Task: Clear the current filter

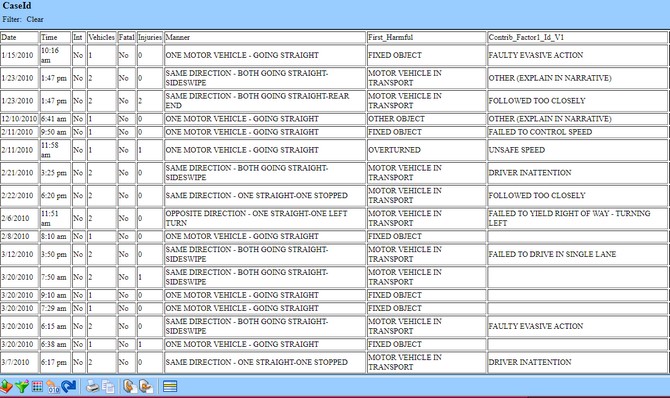Action: pyautogui.click(x=35, y=19)
